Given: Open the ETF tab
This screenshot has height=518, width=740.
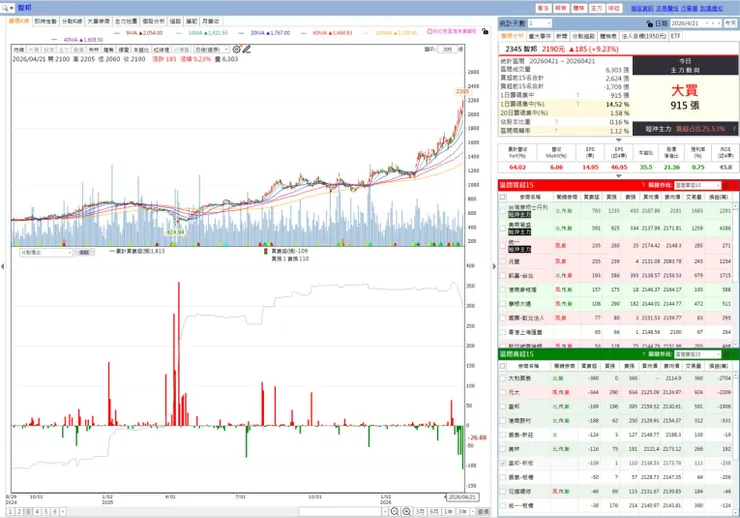Looking at the screenshot, I should 675,36.
